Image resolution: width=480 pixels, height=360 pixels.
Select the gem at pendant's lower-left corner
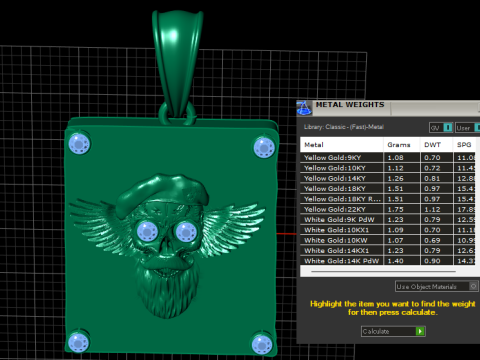click(78, 342)
